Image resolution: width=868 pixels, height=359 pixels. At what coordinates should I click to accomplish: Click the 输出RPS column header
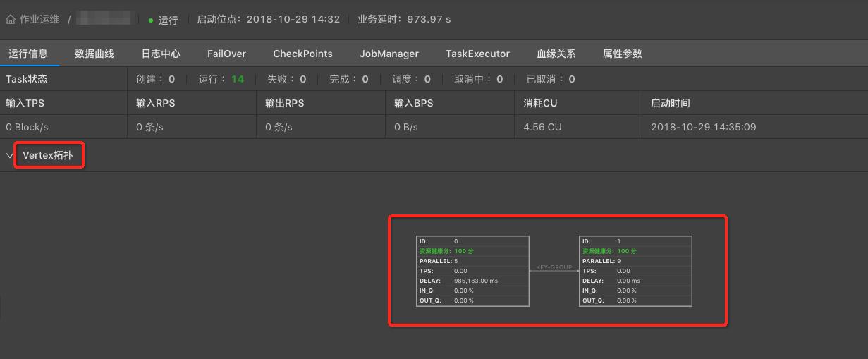pos(285,103)
